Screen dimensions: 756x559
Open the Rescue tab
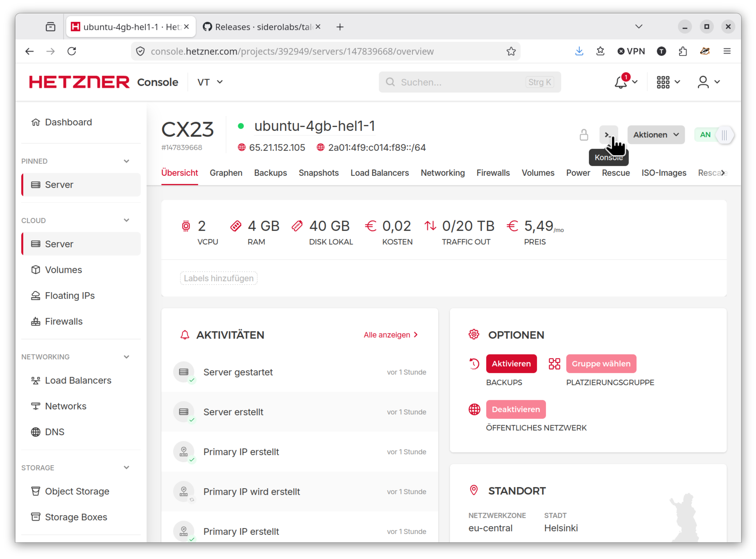pos(616,173)
